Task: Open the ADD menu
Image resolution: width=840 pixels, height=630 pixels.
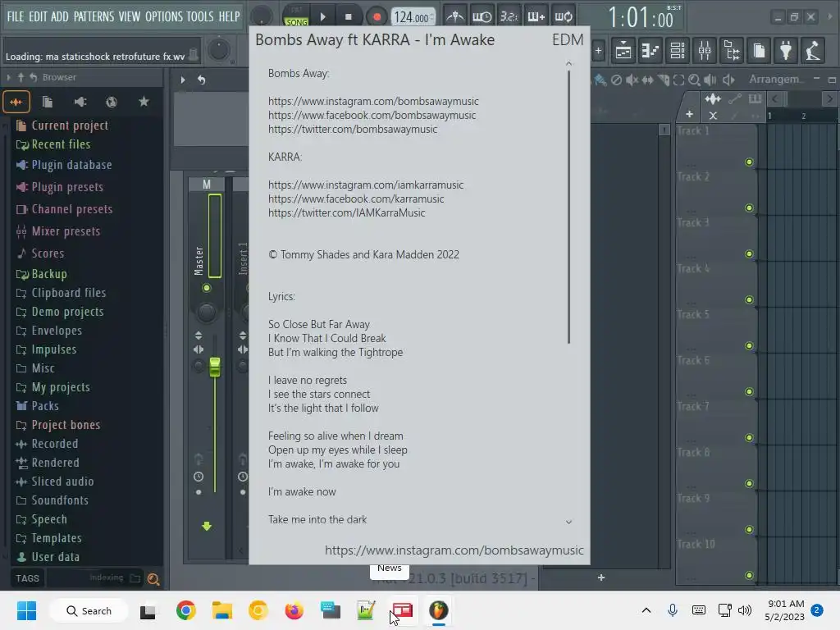Action: pos(59,16)
